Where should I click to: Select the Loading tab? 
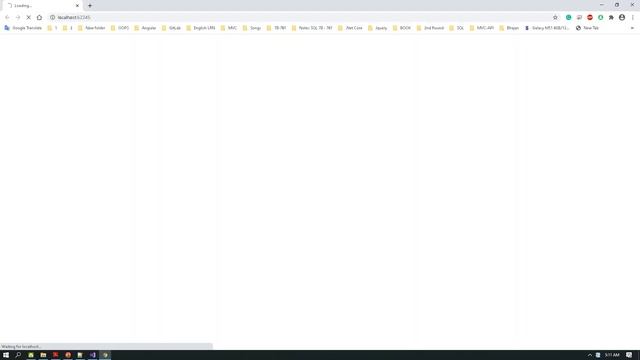(41, 6)
